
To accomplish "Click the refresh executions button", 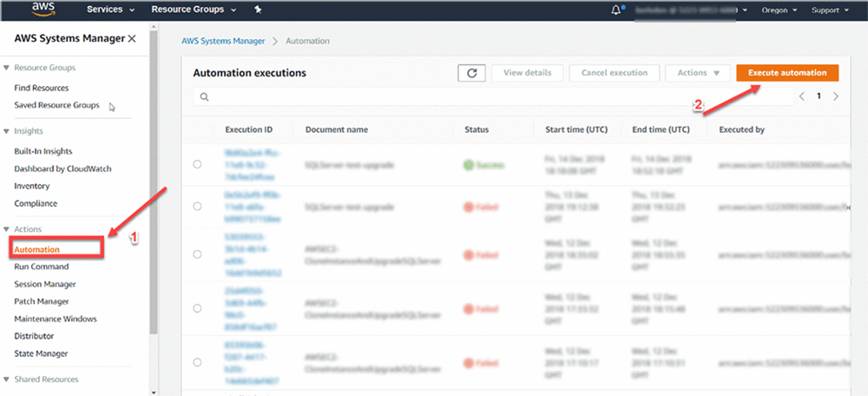I will pyautogui.click(x=471, y=73).
